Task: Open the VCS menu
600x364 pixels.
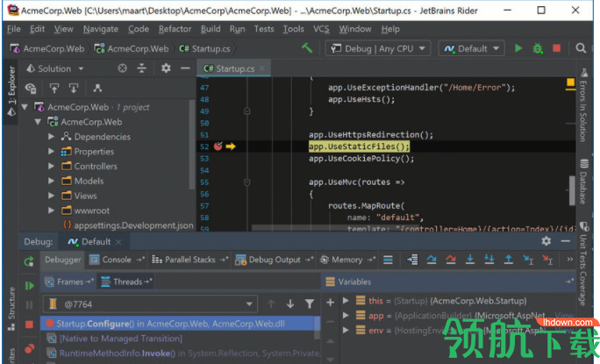Action: click(321, 29)
